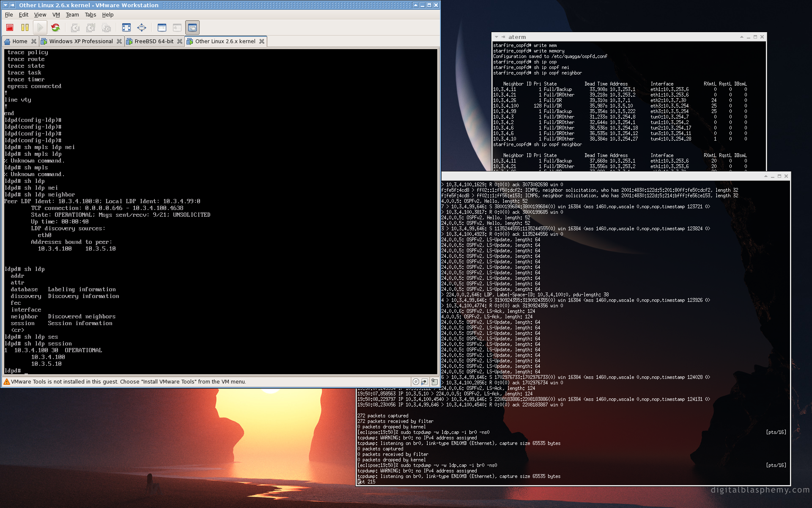Click the network adapter icon in VMware status bar

click(x=425, y=381)
